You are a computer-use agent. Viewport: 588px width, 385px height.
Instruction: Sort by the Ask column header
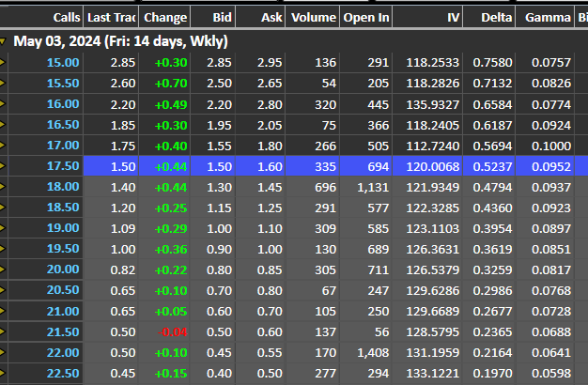tap(260, 17)
